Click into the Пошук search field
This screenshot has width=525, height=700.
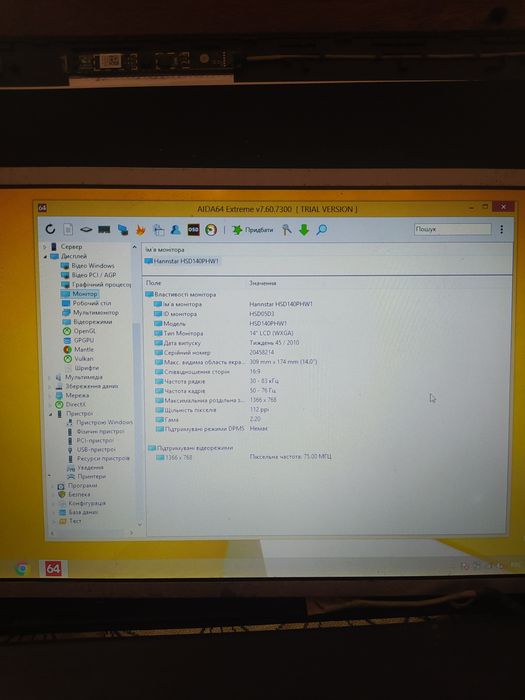tap(452, 229)
